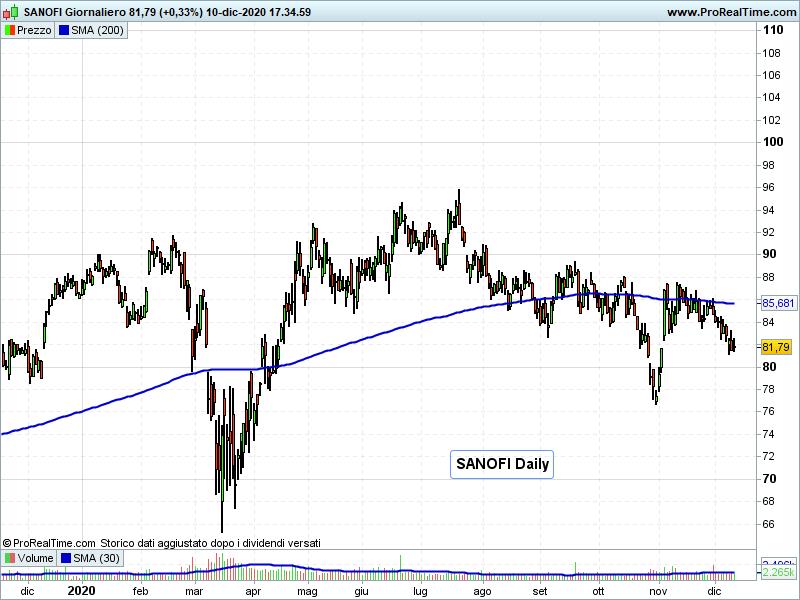Click the Prezzo red-green legend icon
800x600 pixels.
(x=9, y=30)
